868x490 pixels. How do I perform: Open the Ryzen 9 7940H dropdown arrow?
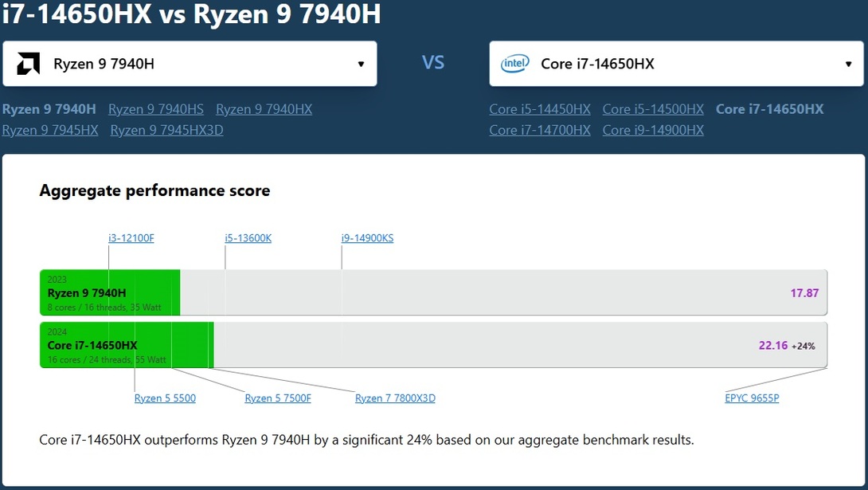[361, 65]
